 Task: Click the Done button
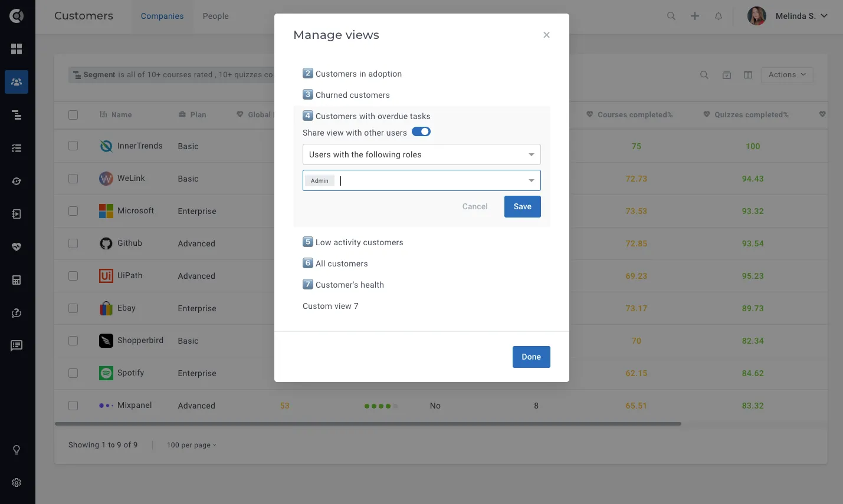532,357
